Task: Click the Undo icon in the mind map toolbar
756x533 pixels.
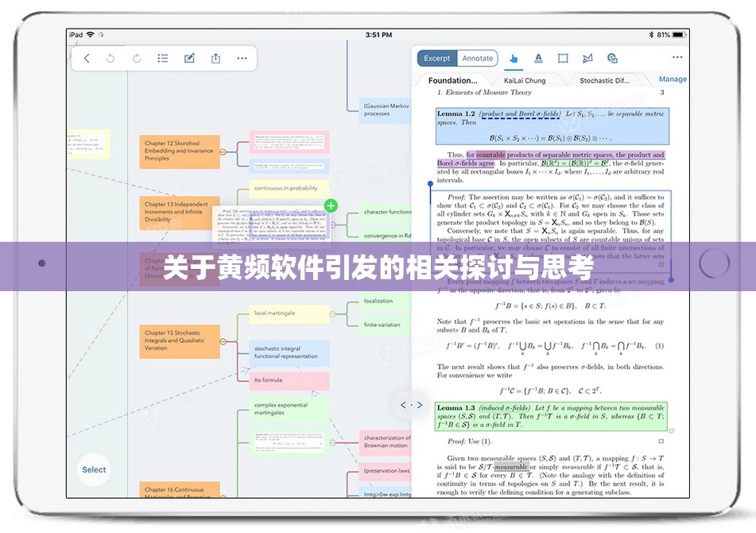Action: pyautogui.click(x=111, y=58)
